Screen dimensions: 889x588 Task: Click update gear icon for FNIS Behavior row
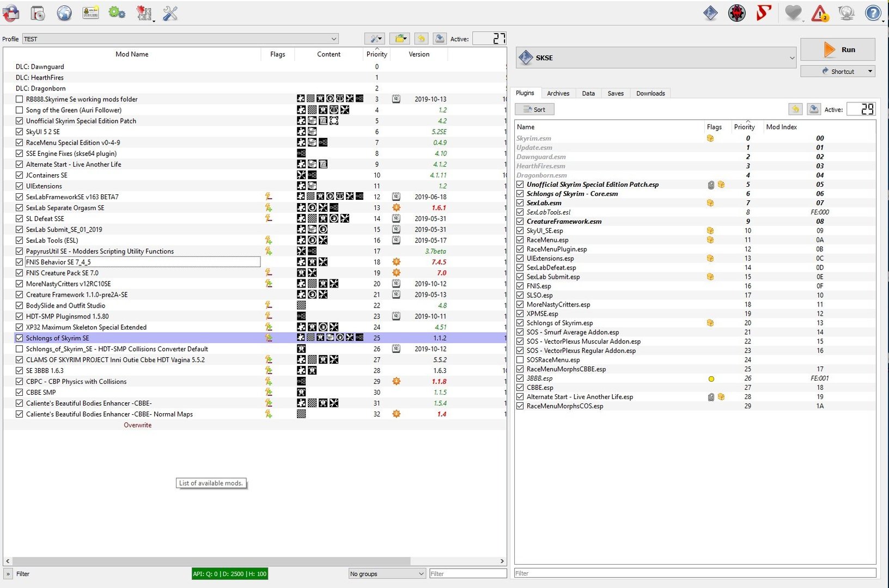click(396, 262)
